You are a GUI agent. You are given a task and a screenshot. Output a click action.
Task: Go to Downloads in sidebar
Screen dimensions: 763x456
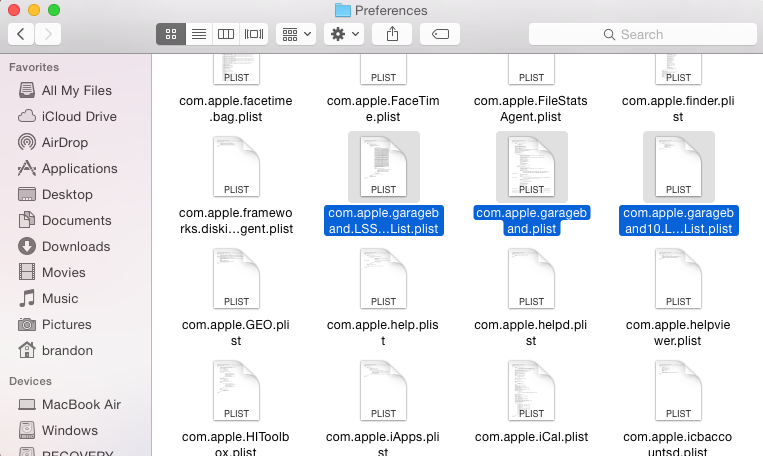click(75, 246)
